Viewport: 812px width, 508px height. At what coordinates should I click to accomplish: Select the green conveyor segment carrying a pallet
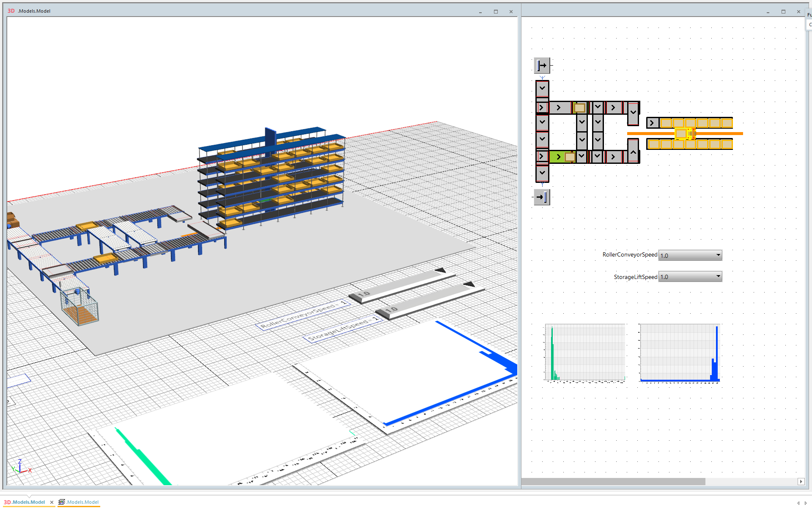(x=559, y=156)
